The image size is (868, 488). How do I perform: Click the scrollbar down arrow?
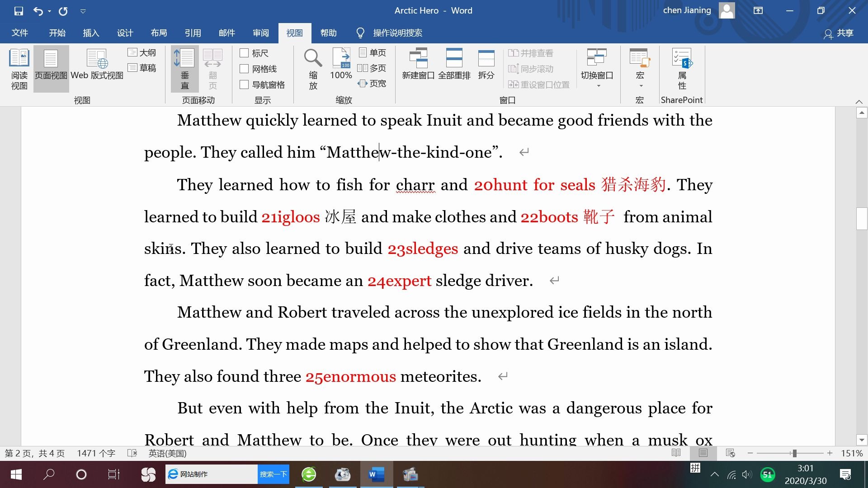(x=861, y=440)
